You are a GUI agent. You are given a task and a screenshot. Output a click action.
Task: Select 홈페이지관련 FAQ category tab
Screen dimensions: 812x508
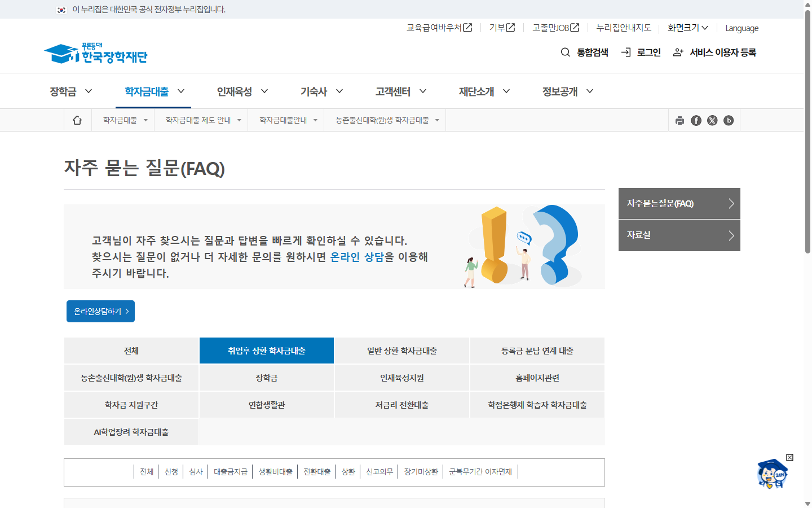pyautogui.click(x=537, y=378)
